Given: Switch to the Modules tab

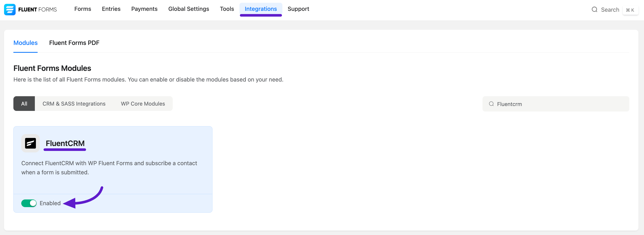Looking at the screenshot, I should coord(25,43).
